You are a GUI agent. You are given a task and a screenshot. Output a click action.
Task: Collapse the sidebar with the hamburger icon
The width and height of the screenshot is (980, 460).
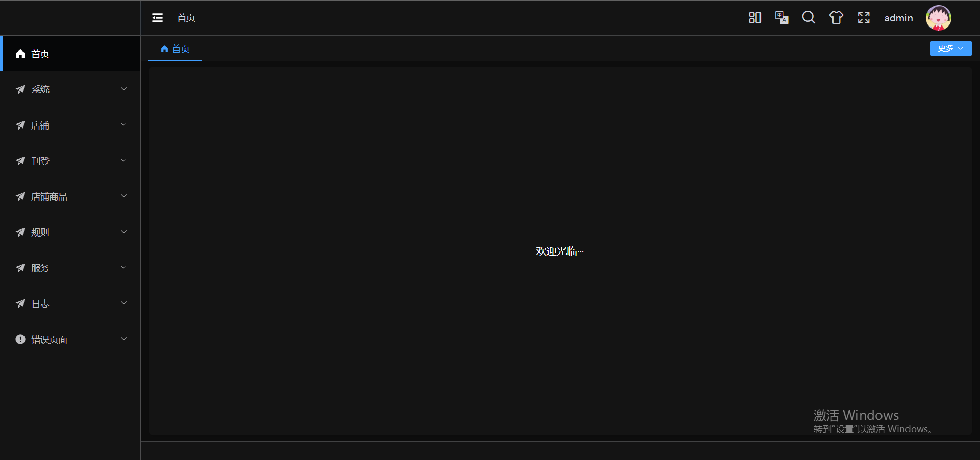(157, 18)
